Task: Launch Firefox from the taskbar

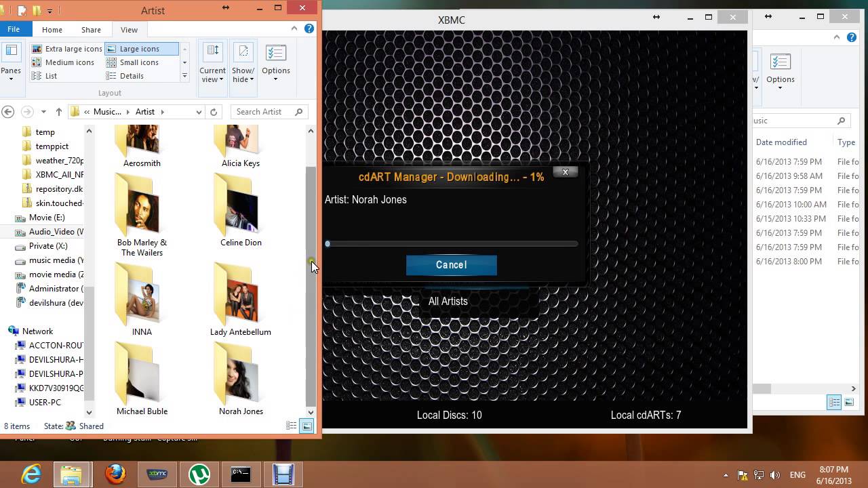Action: click(115, 474)
